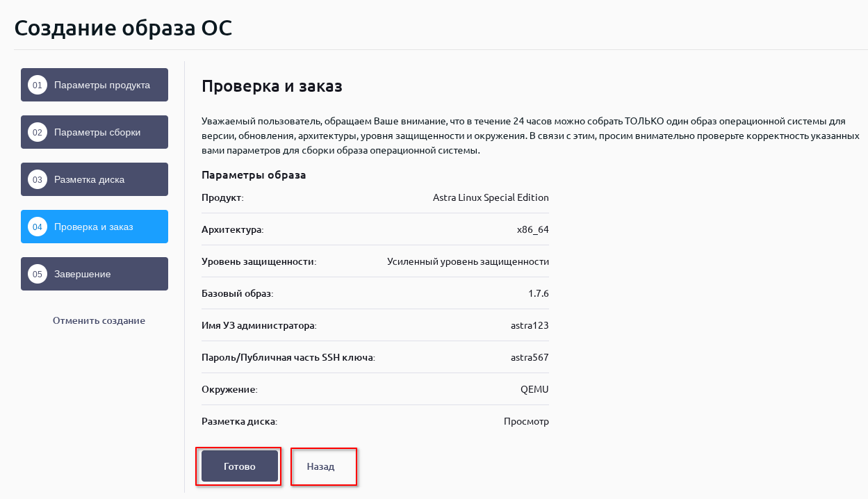
Task: Open the Просмотр disk layout link
Action: tap(526, 421)
